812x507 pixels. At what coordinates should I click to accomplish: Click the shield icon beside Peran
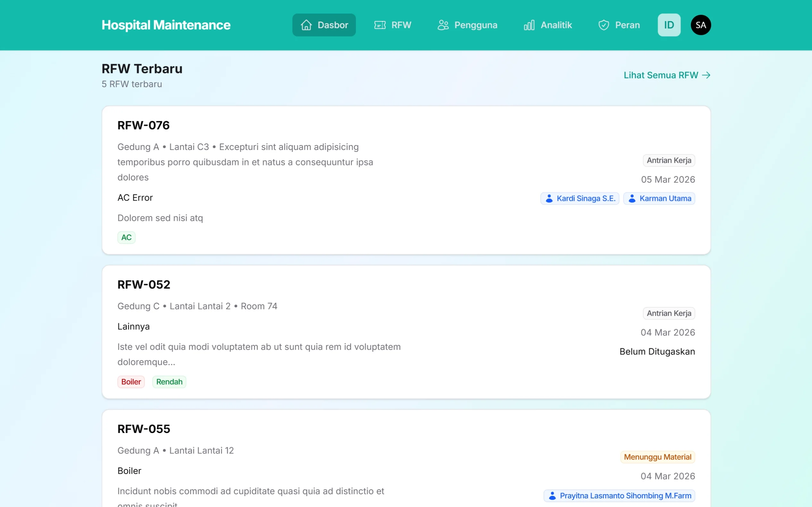(604, 25)
